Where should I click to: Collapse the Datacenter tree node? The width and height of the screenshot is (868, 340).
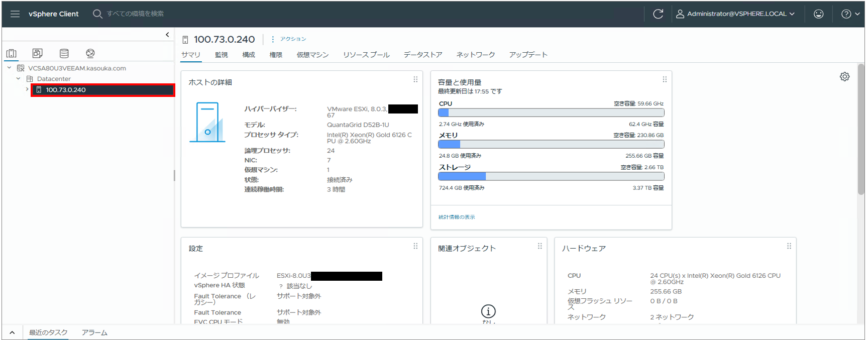pos(18,78)
